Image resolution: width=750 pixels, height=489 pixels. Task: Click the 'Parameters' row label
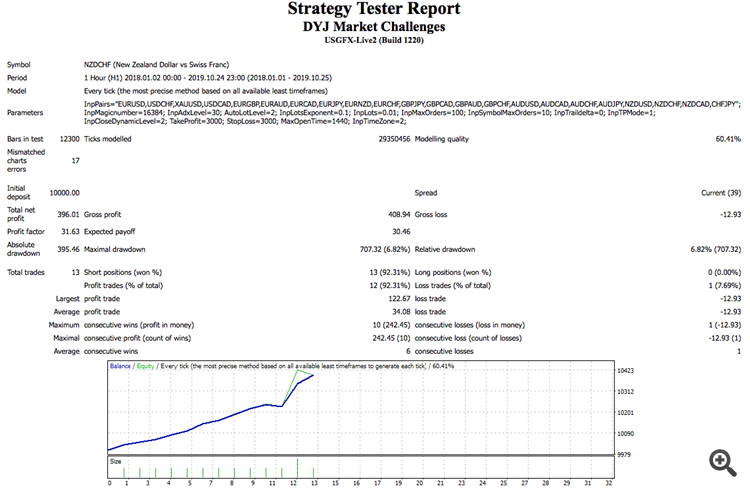click(25, 113)
